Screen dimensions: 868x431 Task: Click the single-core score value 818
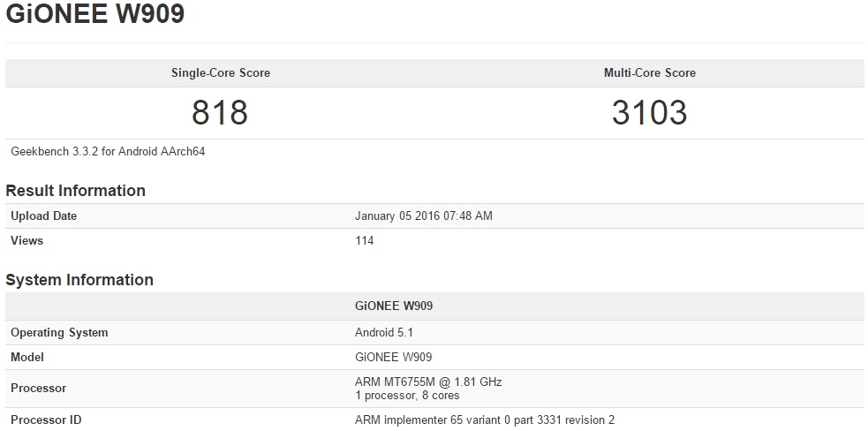click(x=220, y=112)
